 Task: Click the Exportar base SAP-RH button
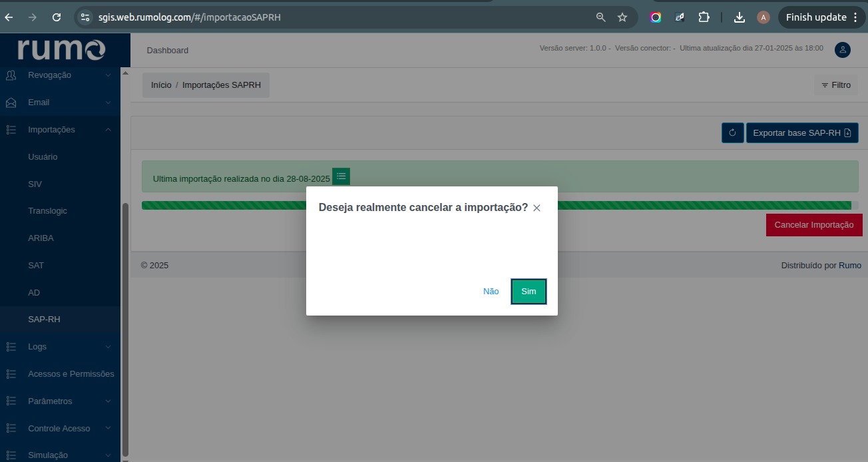(801, 132)
